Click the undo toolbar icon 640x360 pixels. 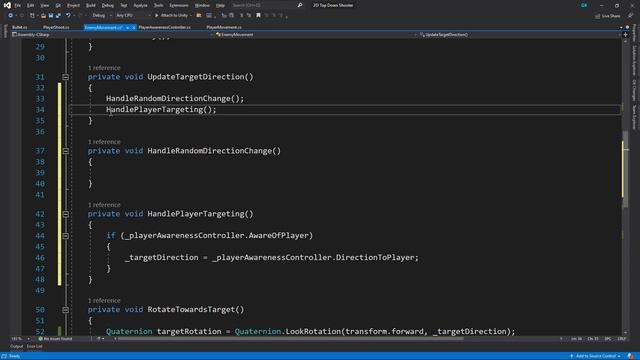coord(68,16)
